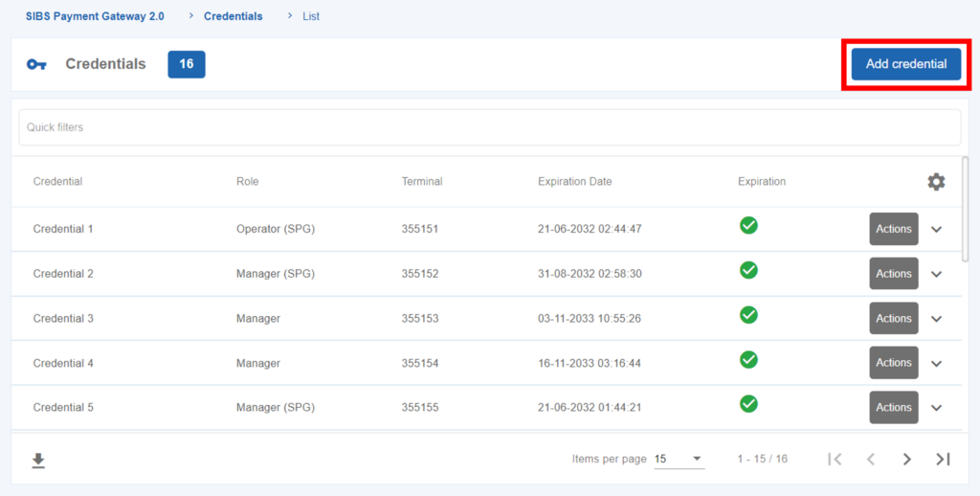The width and height of the screenshot is (980, 496).
Task: Expand the Credential 2 row details
Action: (x=936, y=275)
